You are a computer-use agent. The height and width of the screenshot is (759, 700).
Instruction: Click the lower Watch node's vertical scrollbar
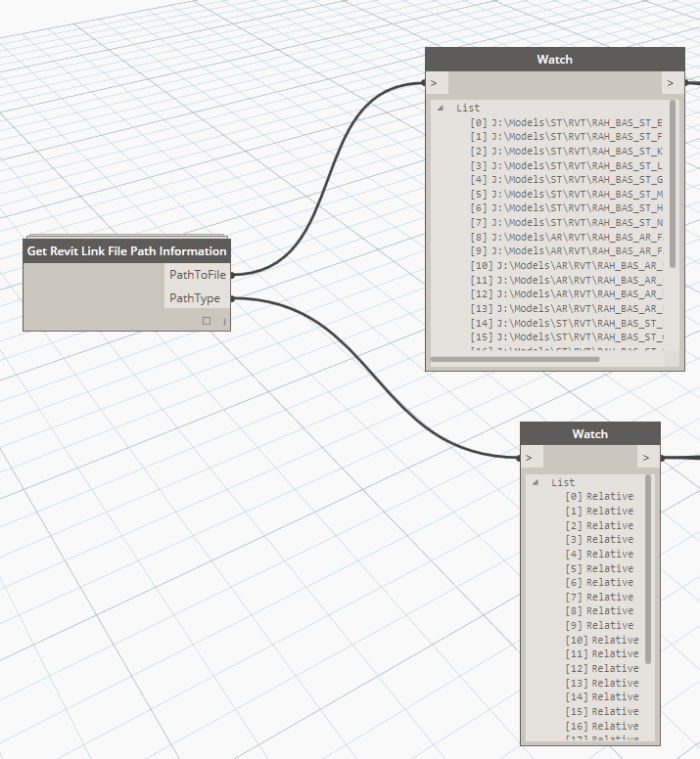pos(648,568)
